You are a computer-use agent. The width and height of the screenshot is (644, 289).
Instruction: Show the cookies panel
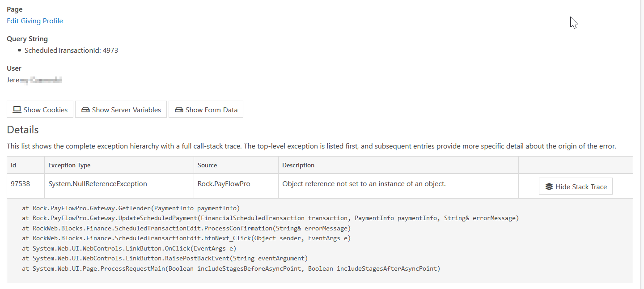click(40, 109)
